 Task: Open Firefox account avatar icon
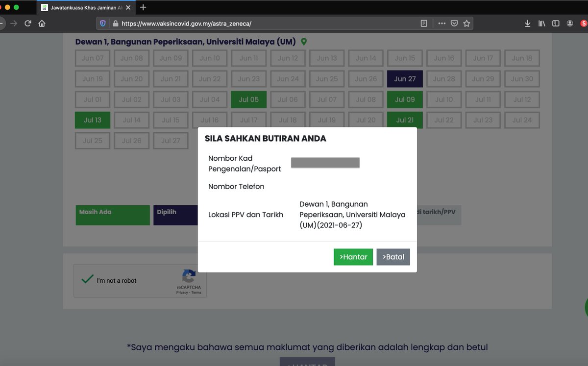[x=570, y=23]
